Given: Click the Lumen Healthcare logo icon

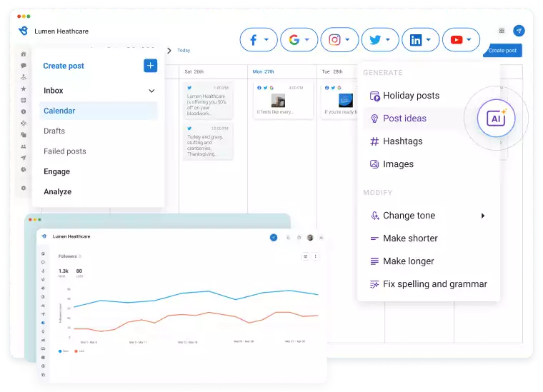Looking at the screenshot, I should tap(24, 31).
